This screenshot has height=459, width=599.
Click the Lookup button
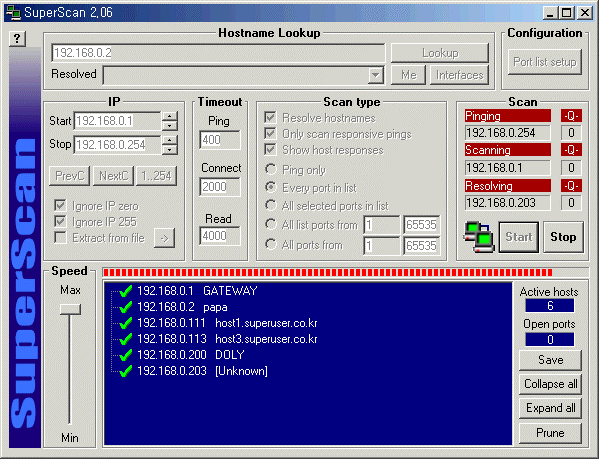click(440, 53)
